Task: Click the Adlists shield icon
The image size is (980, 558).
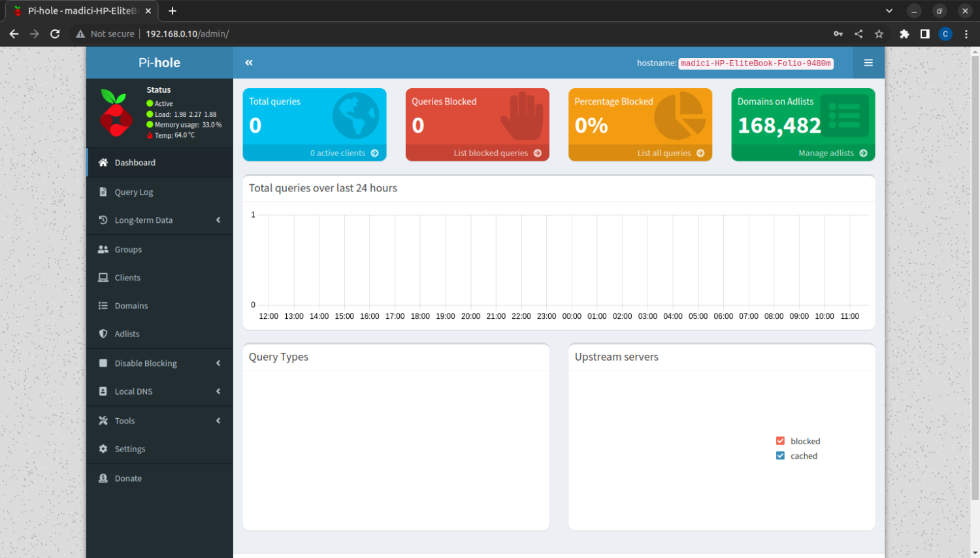Action: tap(103, 334)
